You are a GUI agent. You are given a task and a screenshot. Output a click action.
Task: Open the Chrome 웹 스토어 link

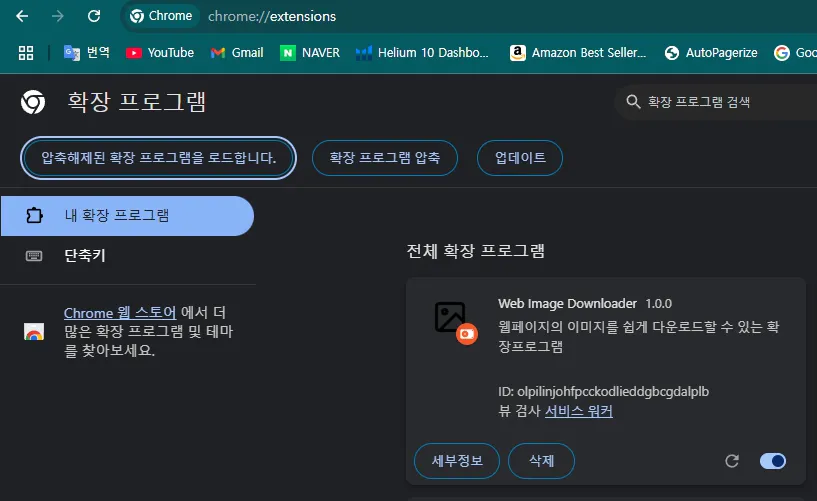[120, 313]
